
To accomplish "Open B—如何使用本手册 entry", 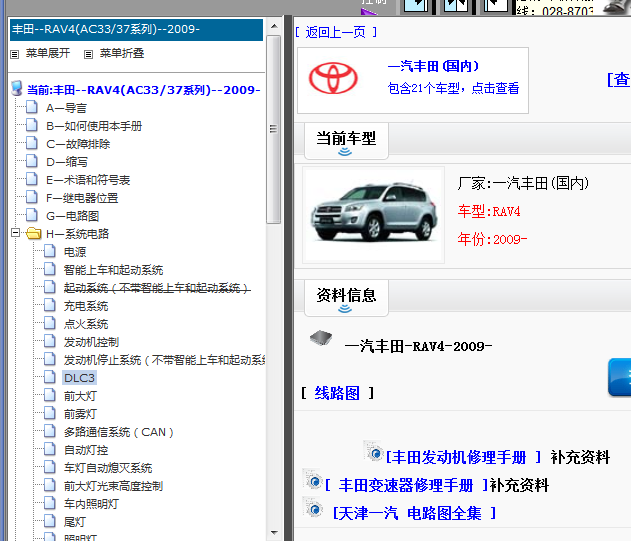I will point(94,126).
